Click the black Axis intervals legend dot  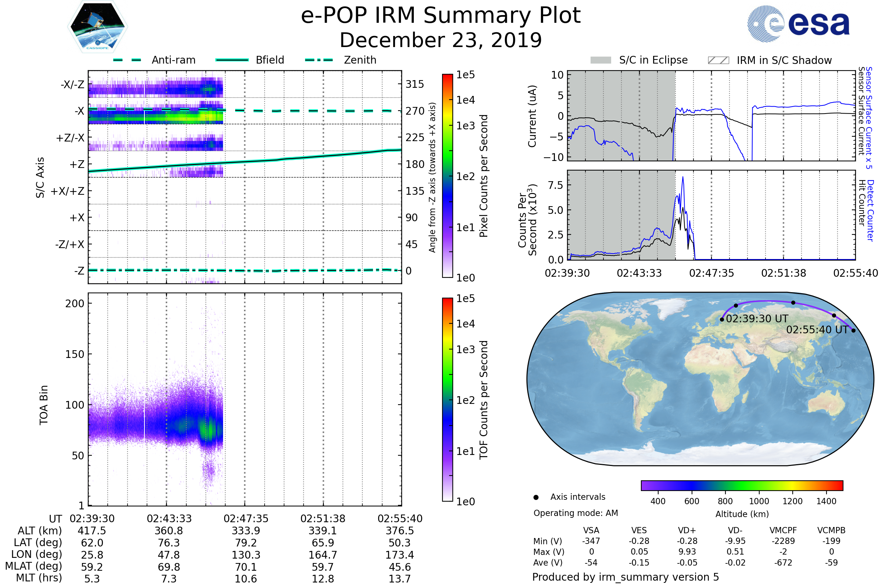(x=536, y=497)
